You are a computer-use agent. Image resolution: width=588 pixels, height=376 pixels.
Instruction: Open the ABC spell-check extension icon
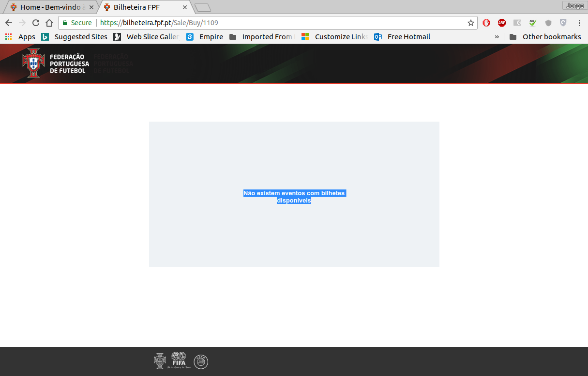point(533,23)
